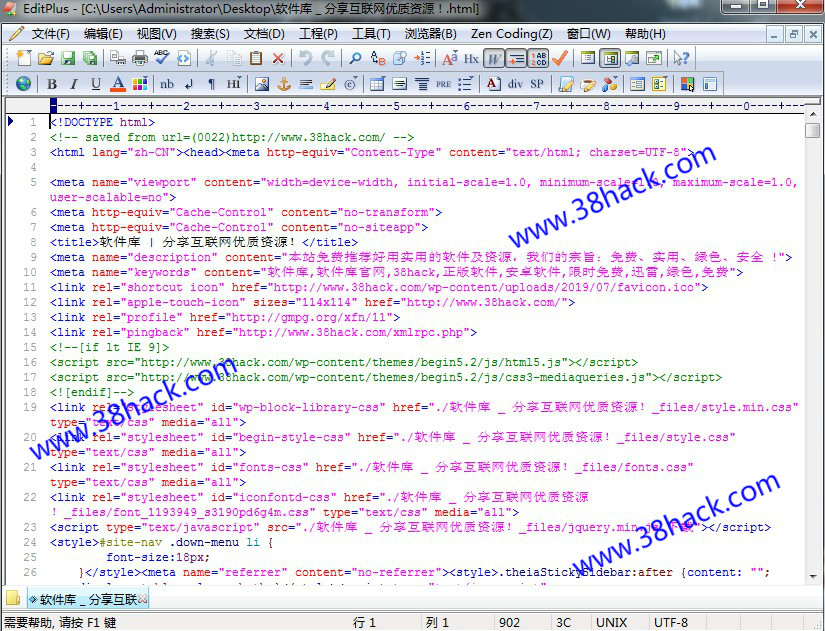The height and width of the screenshot is (631, 825).
Task: Click the Replace A-to-B icon
Action: [x=378, y=58]
